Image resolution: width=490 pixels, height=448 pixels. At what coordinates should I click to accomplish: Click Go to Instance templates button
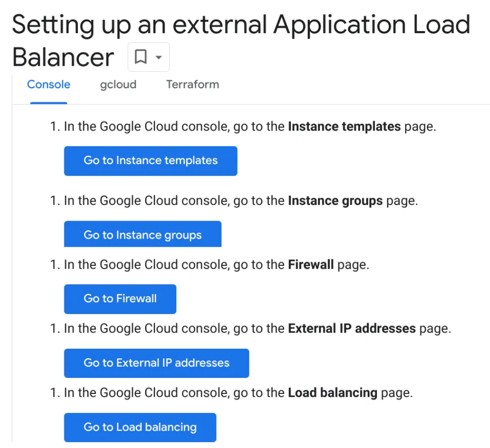pos(151,161)
